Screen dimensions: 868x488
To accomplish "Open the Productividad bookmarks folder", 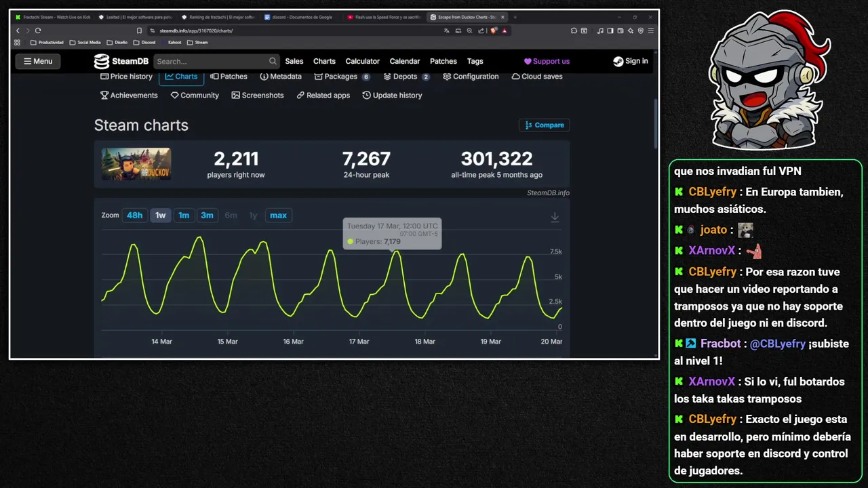I will point(47,42).
